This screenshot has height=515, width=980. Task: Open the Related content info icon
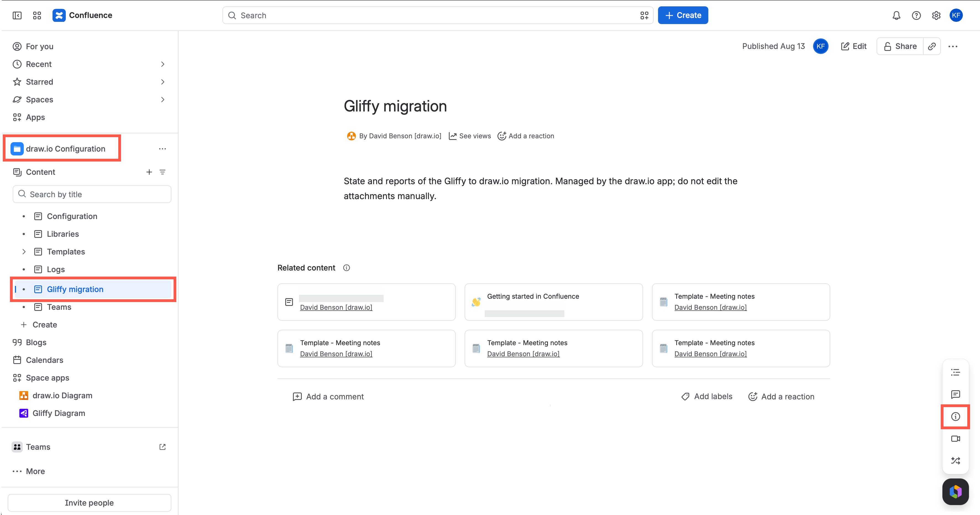pyautogui.click(x=346, y=267)
